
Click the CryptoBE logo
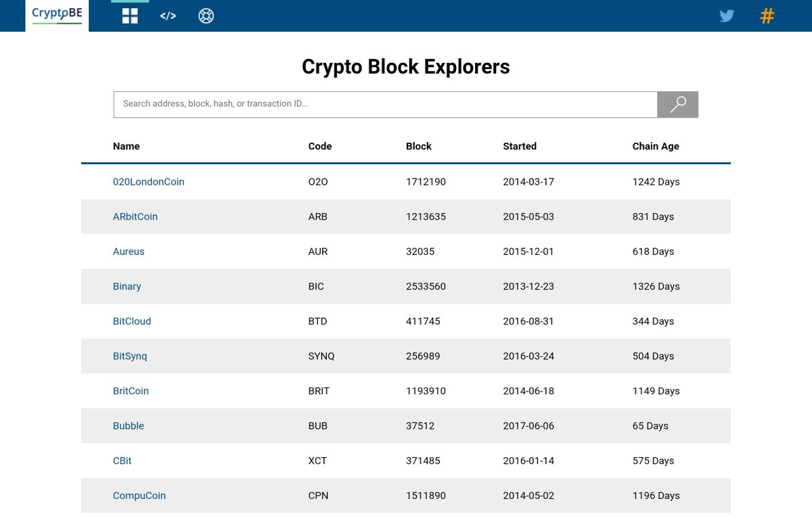(57, 15)
